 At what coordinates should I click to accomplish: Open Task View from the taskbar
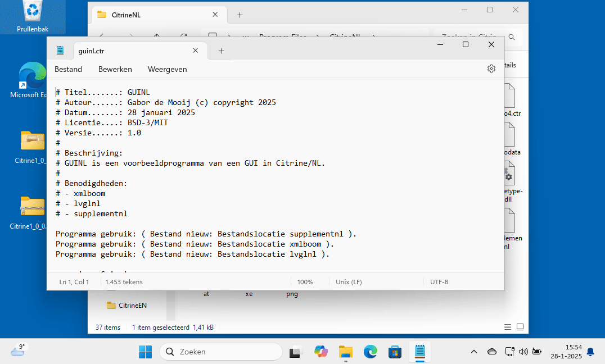pos(295,352)
